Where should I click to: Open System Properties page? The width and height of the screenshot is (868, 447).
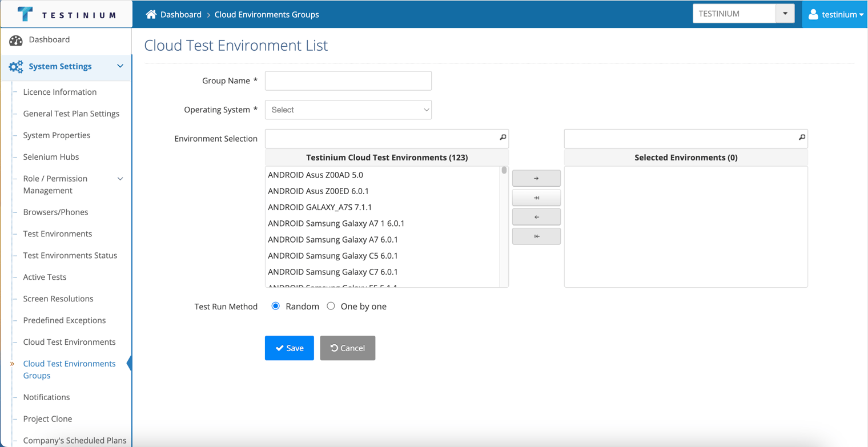click(x=57, y=135)
